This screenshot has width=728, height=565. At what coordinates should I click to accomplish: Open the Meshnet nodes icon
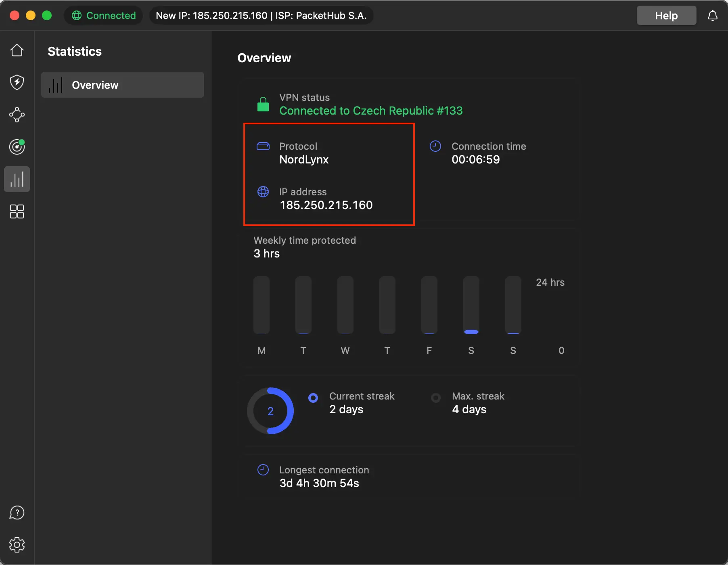point(17,115)
